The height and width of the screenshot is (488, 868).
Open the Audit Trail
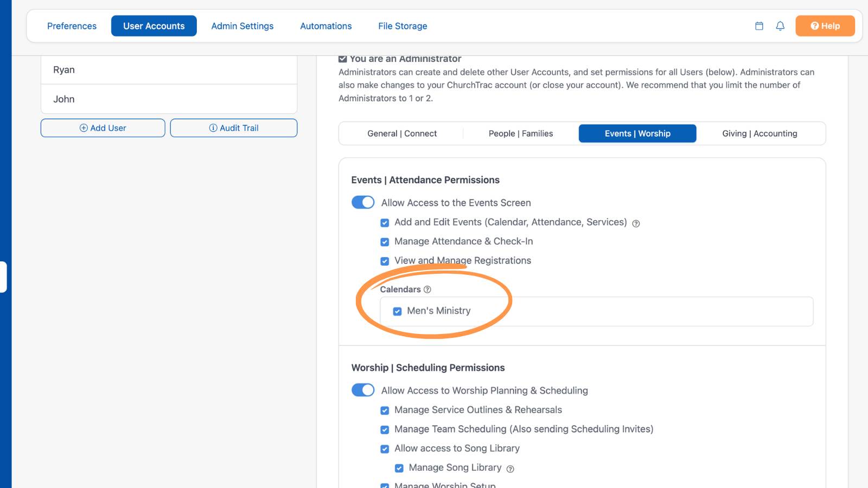pos(234,128)
